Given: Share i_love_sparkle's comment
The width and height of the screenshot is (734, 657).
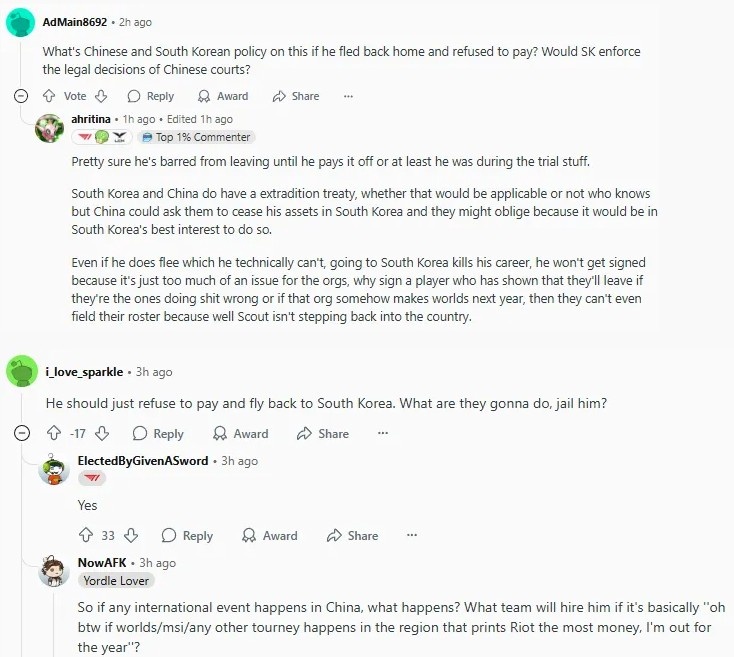Looking at the screenshot, I should [x=323, y=434].
